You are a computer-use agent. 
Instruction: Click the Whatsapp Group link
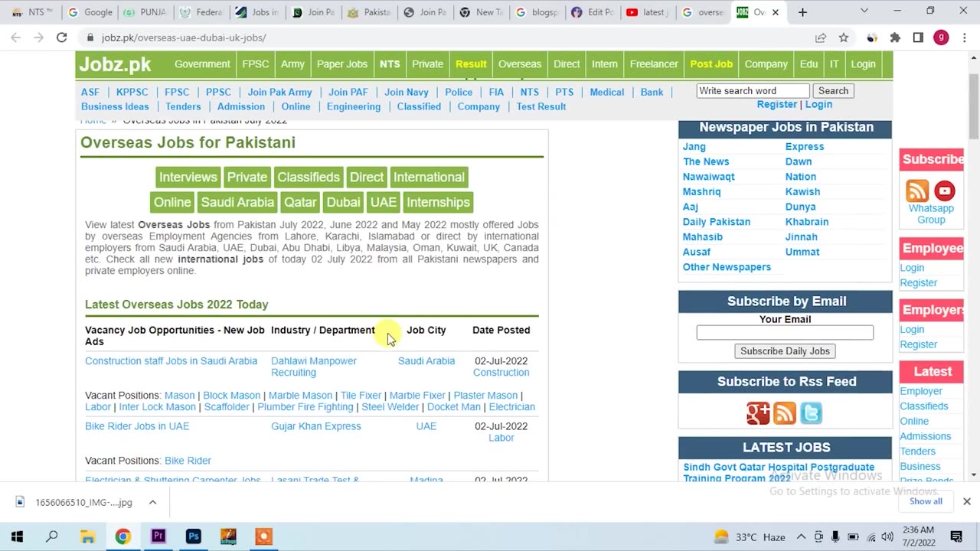pos(931,214)
